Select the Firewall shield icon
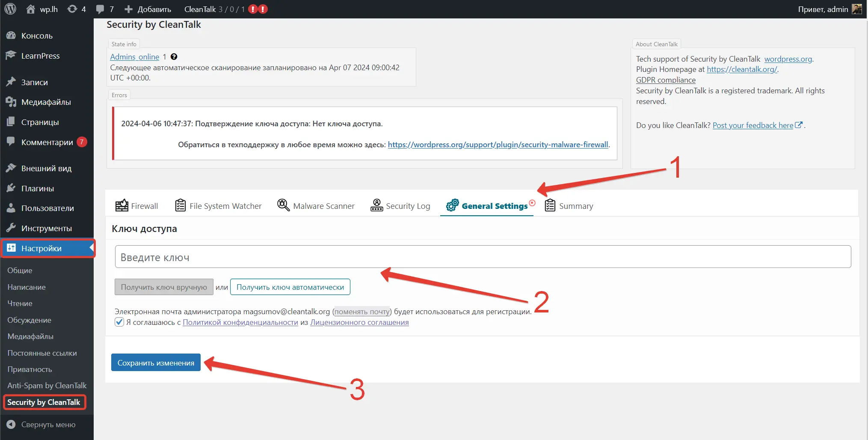 tap(122, 205)
